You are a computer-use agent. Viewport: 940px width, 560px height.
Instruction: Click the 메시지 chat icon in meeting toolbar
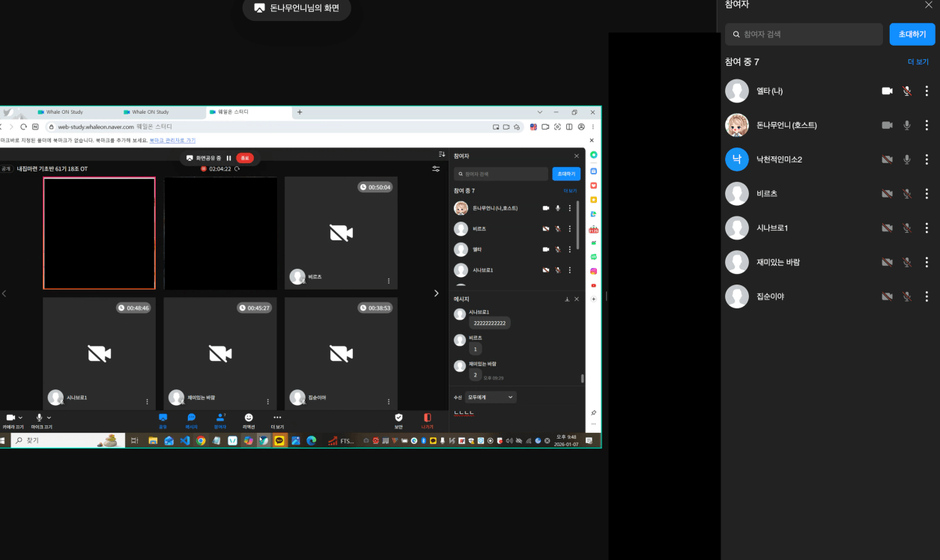191,418
